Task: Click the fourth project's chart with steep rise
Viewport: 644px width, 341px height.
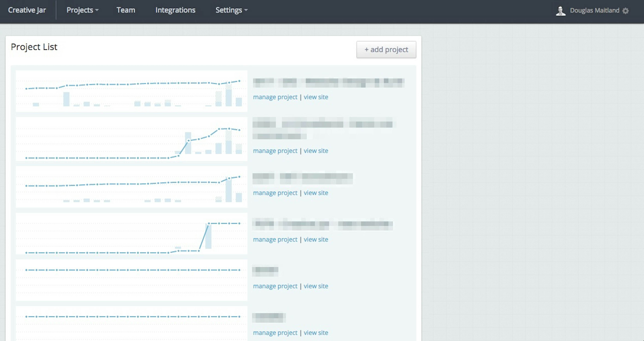Action: pyautogui.click(x=132, y=233)
